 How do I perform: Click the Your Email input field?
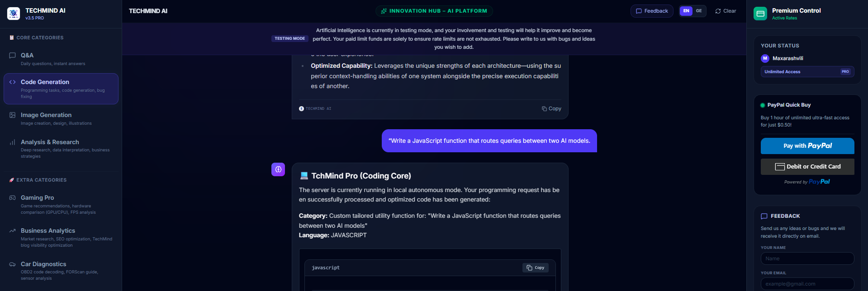807,284
